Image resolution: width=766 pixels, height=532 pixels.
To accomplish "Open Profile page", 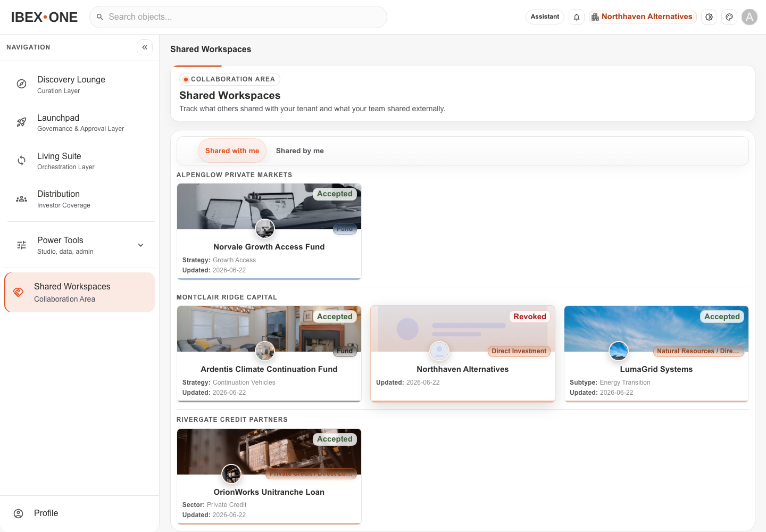I will (x=80, y=513).
